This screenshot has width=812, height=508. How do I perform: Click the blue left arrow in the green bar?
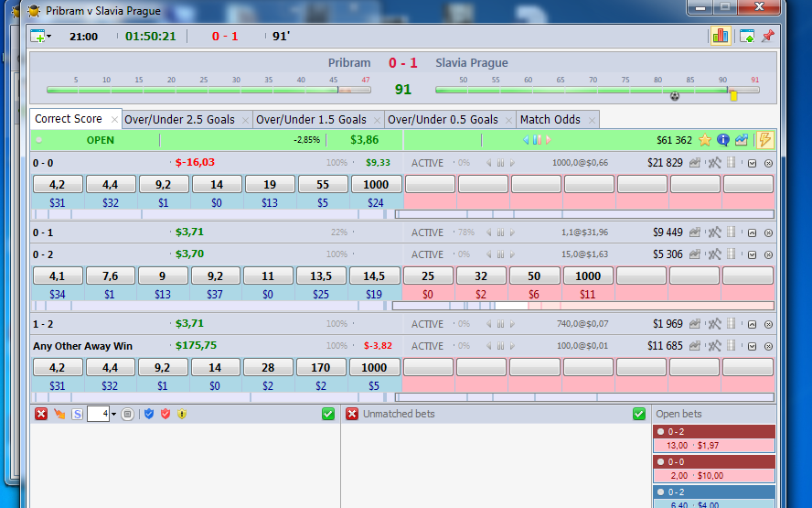(526, 140)
